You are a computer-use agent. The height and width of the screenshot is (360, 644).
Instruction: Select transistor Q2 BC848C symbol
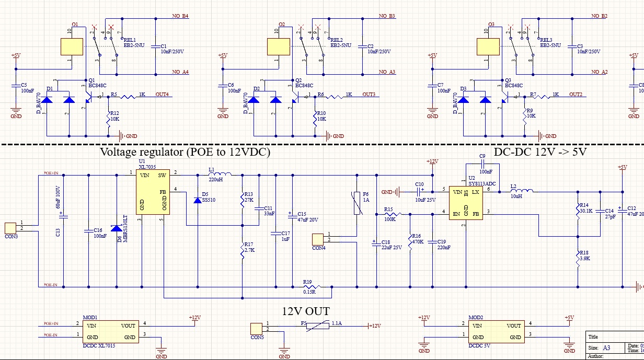[296, 97]
